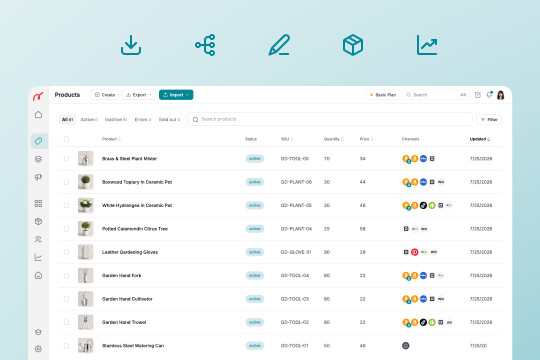540x360 pixels.
Task: Focus the Search products field
Action: coord(330,119)
